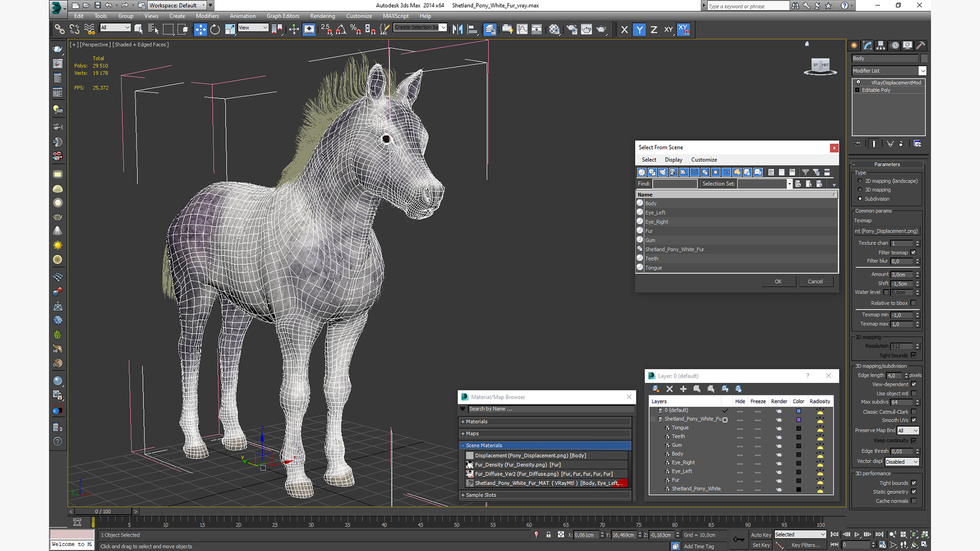Open Display menu in Select From Scene

point(673,160)
